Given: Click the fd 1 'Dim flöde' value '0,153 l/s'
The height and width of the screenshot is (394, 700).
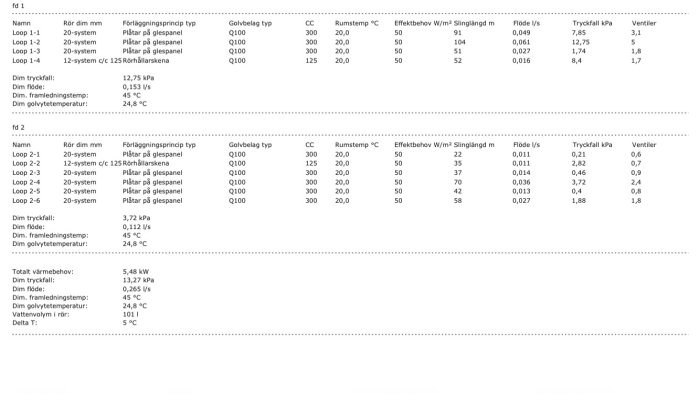Looking at the screenshot, I should [x=137, y=87].
